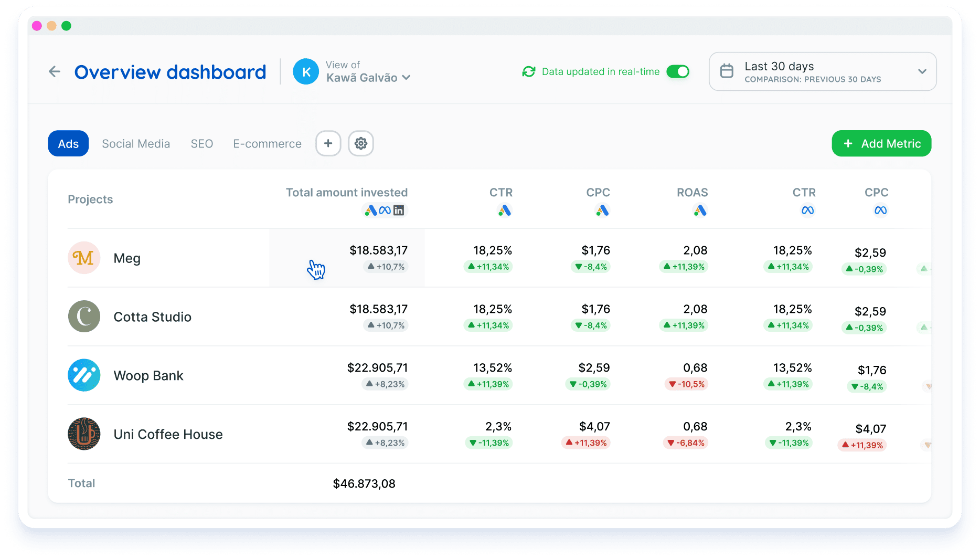Click the Projects column header
The height and width of the screenshot is (558, 980).
pyautogui.click(x=90, y=199)
